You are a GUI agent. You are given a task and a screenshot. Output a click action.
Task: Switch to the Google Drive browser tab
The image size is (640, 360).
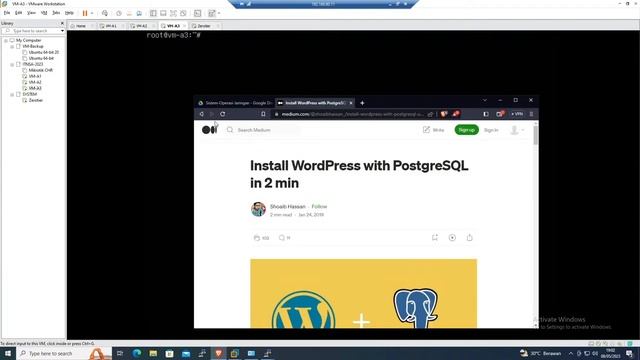click(235, 103)
